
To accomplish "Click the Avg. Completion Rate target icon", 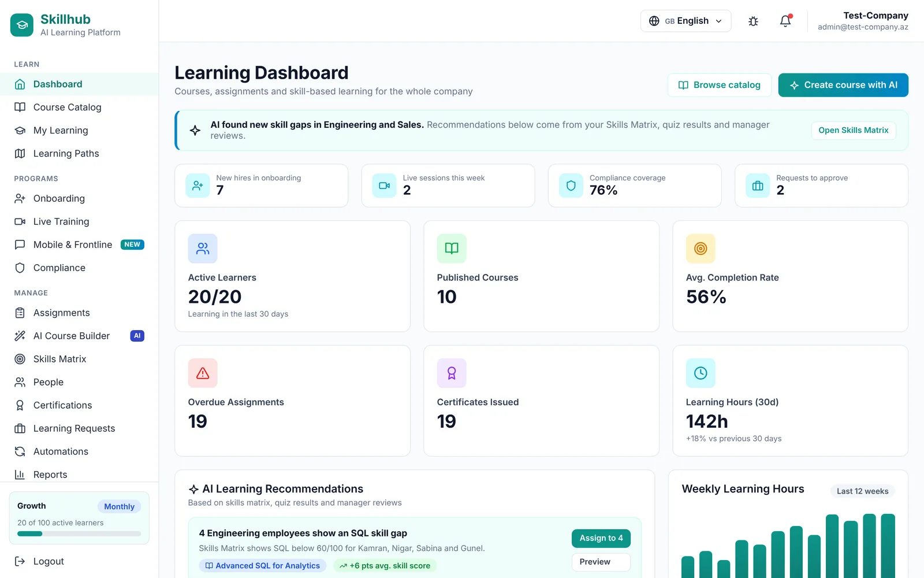I will tap(701, 249).
